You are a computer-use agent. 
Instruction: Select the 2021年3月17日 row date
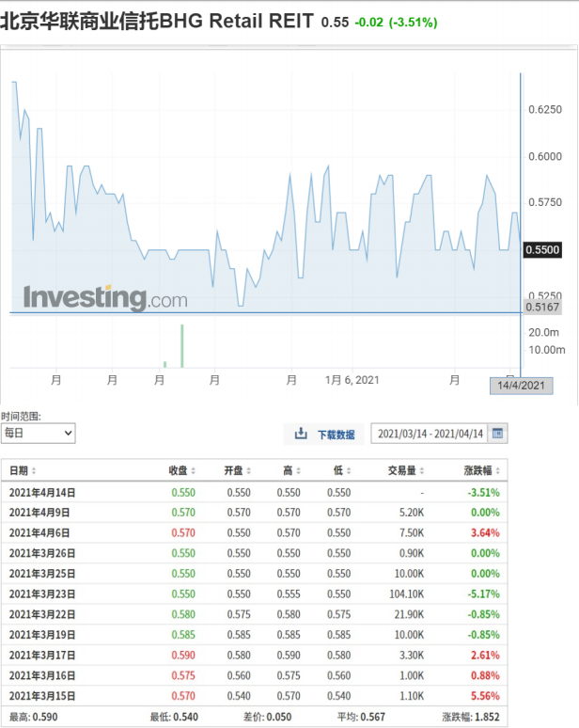click(x=42, y=656)
